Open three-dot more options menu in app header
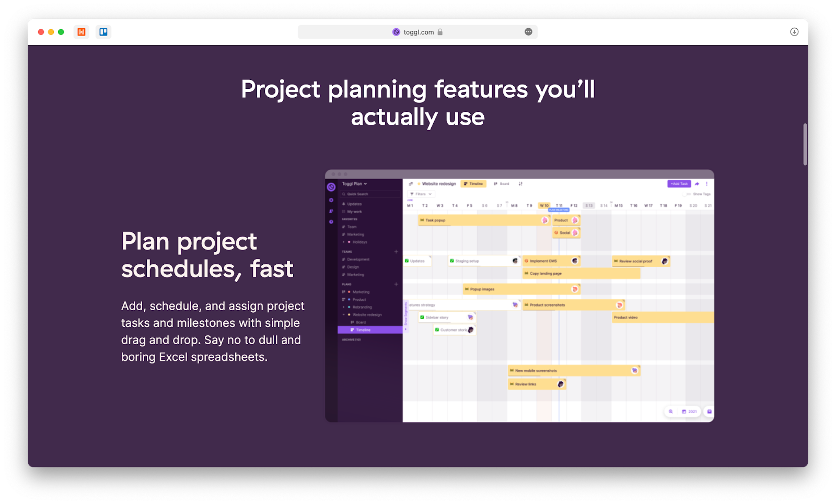Image resolution: width=836 pixels, height=504 pixels. pos(707,184)
